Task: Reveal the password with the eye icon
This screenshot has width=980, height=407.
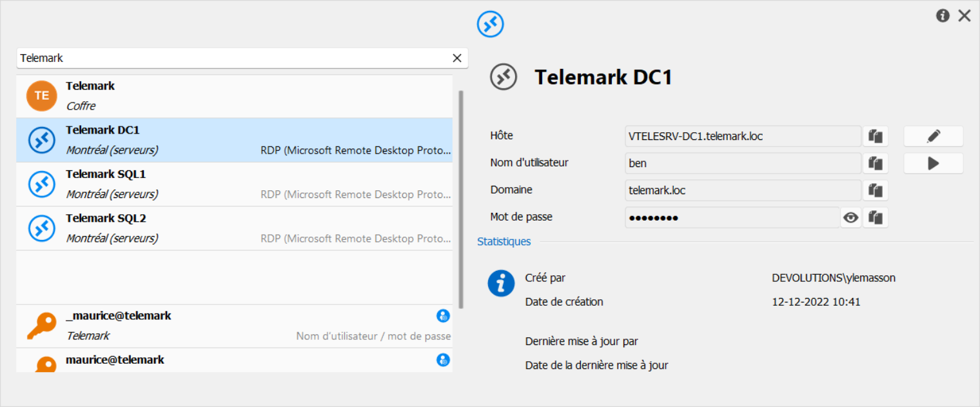Action: [x=851, y=217]
